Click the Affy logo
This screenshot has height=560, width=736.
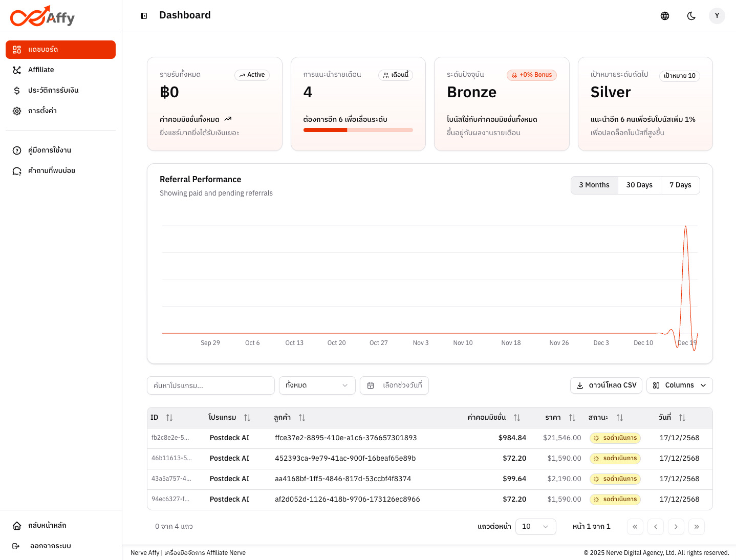click(x=42, y=16)
